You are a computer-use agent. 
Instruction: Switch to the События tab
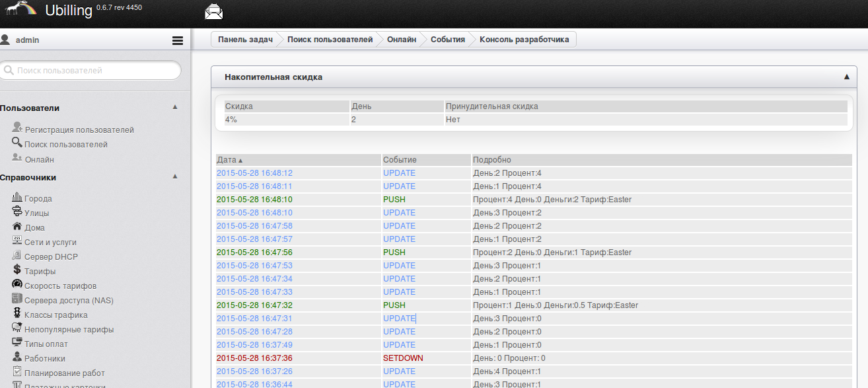coord(447,40)
